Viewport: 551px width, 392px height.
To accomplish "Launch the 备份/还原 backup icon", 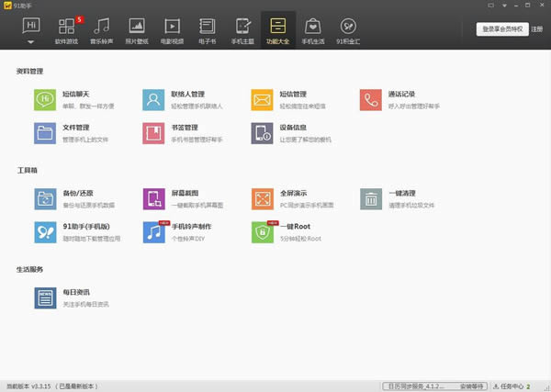I will [45, 199].
